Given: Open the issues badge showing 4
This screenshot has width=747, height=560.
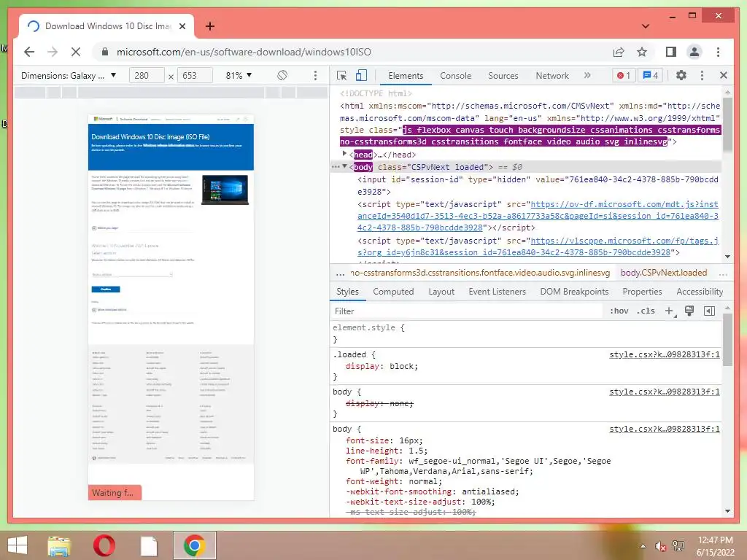Looking at the screenshot, I should [x=650, y=75].
